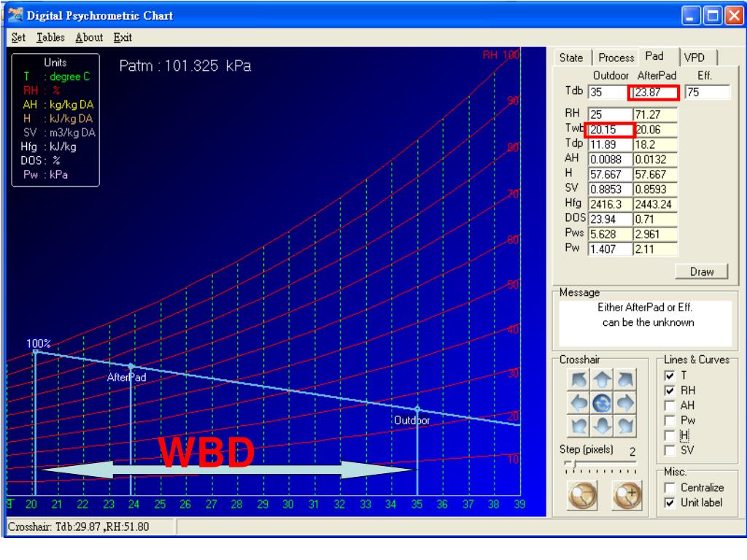Move crosshair left with arrow button

click(x=578, y=403)
